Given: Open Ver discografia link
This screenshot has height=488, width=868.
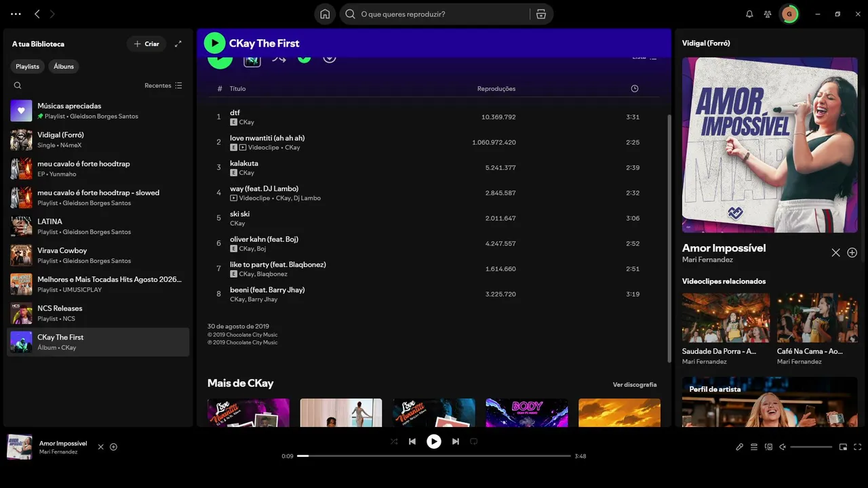Looking at the screenshot, I should (635, 385).
